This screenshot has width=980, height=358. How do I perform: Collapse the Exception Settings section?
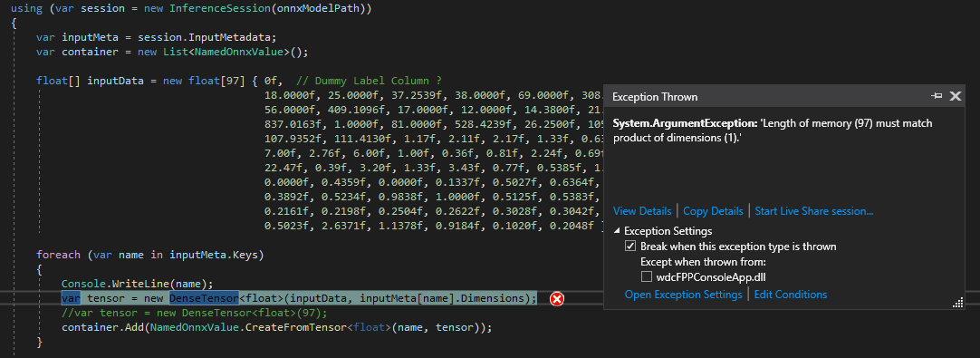[x=618, y=231]
